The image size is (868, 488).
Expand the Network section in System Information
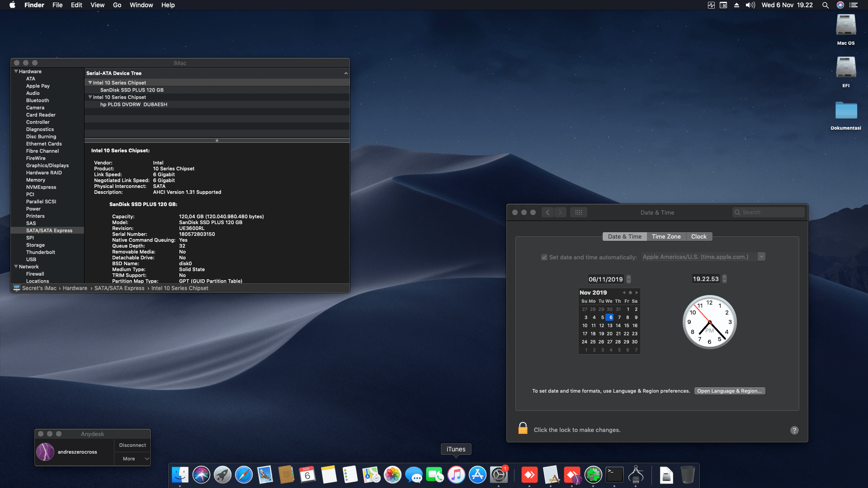[x=16, y=267]
